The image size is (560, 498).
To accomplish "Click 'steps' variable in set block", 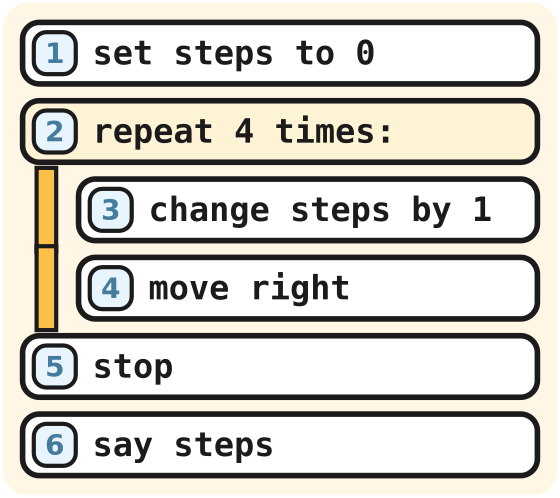I will point(224,55).
